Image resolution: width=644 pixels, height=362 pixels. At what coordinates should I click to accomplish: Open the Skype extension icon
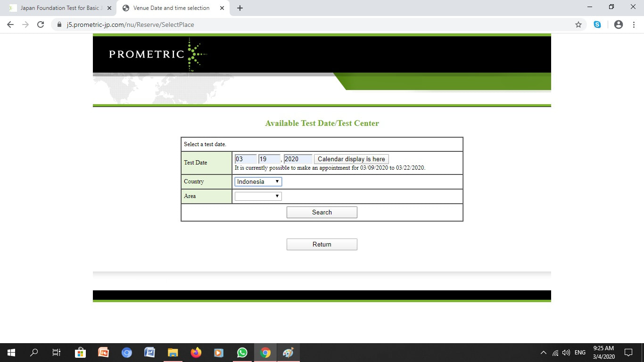[x=597, y=25]
